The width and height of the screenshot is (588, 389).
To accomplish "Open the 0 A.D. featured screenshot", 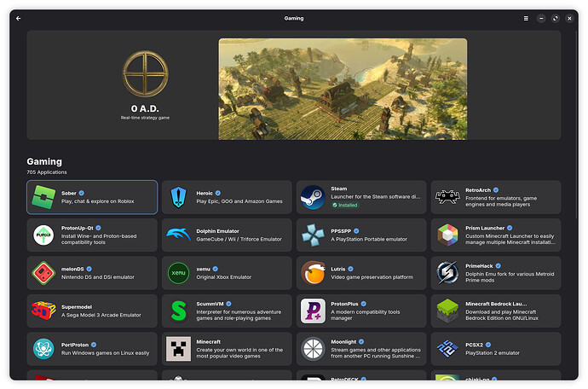I will 343,89.
